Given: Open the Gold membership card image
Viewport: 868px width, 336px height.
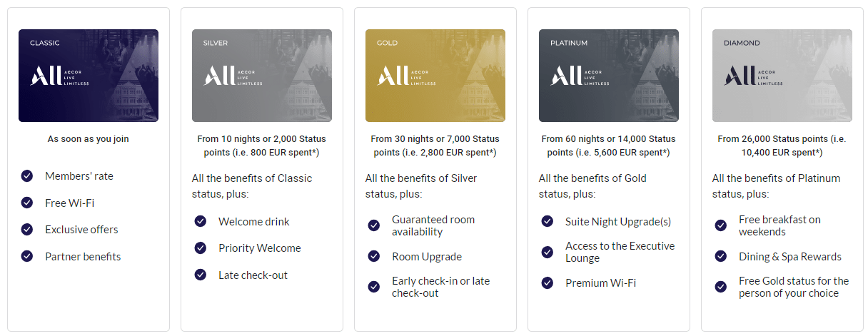Looking at the screenshot, I should click(x=435, y=76).
